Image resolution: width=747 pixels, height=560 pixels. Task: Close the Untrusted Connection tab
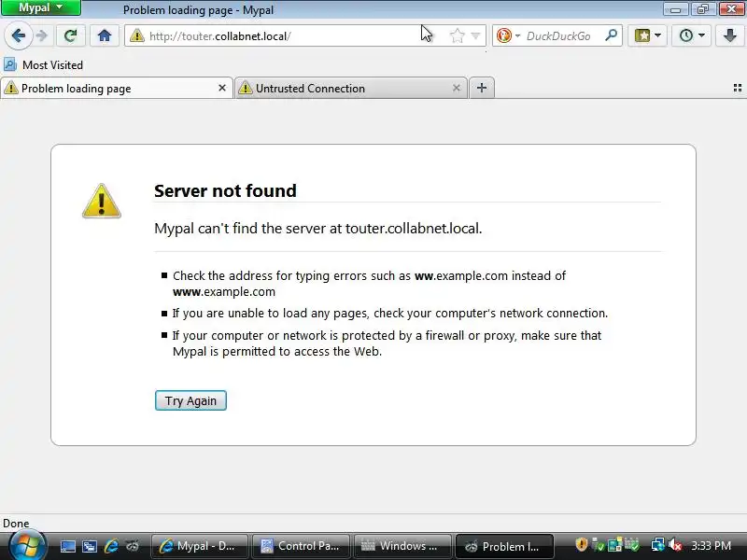click(x=457, y=88)
